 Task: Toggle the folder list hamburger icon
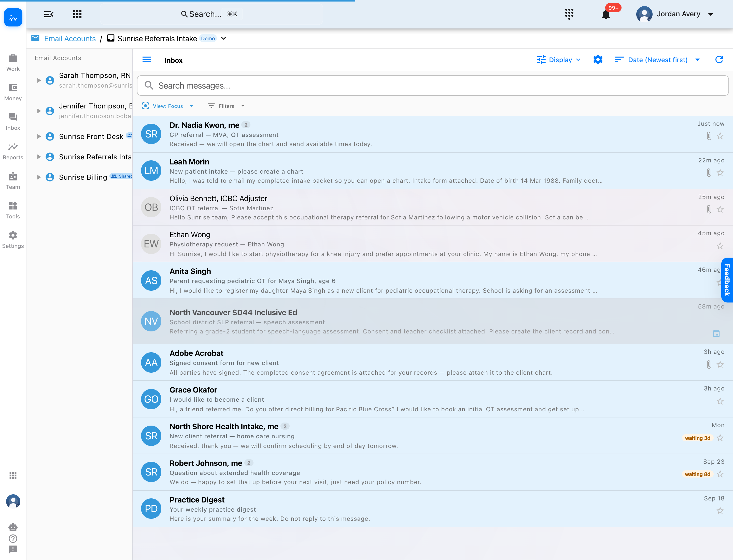tap(147, 60)
